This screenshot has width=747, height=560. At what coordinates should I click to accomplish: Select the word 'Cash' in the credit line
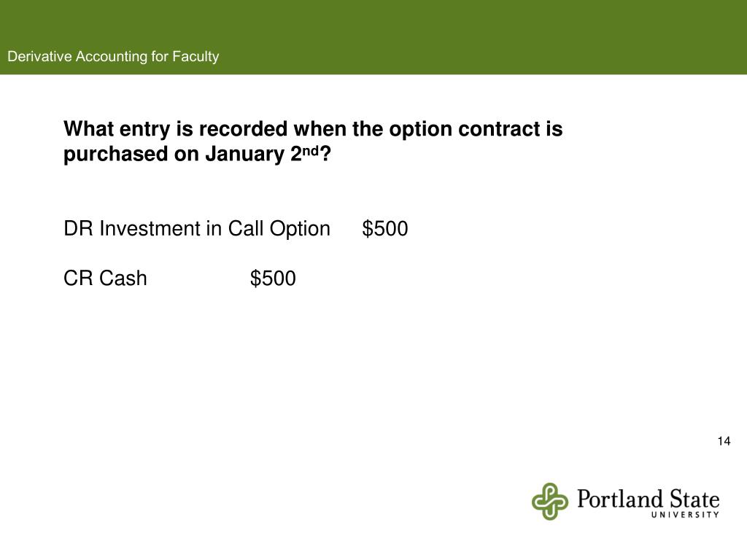123,279
